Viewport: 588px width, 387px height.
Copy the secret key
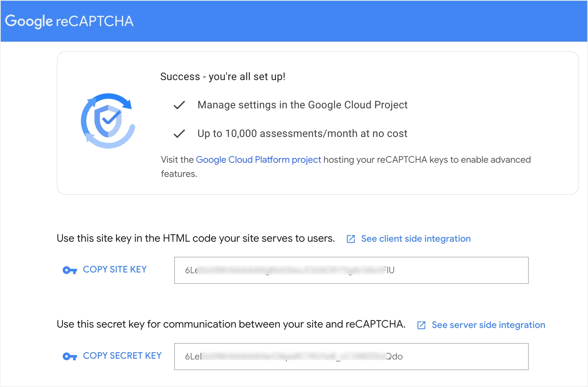[x=122, y=356]
